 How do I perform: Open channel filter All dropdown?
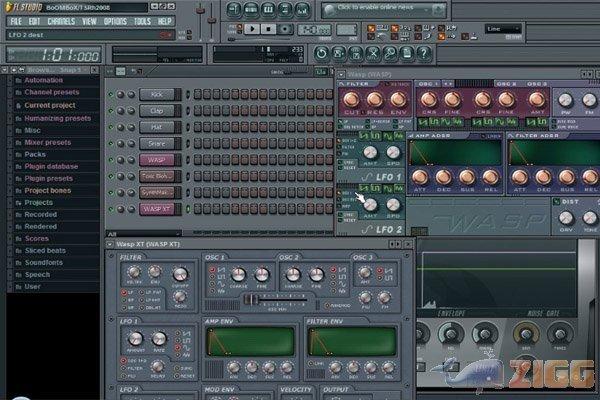(x=143, y=234)
